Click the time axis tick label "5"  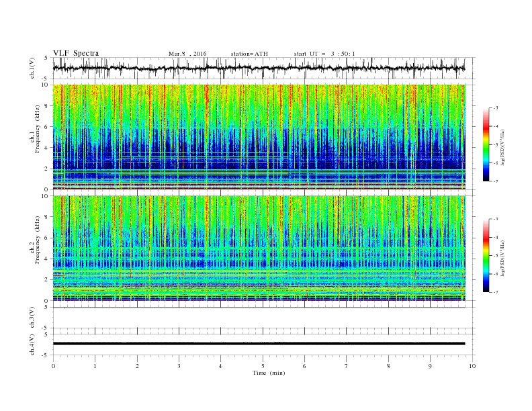[x=263, y=366]
